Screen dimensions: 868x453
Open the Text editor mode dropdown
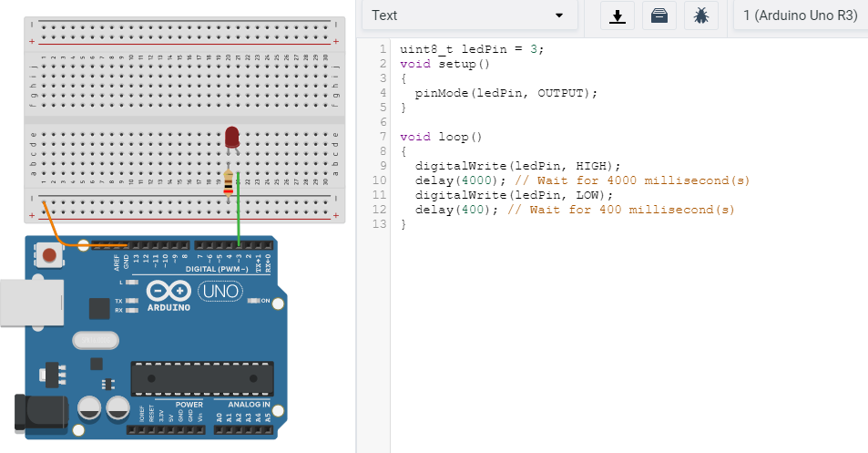(468, 15)
